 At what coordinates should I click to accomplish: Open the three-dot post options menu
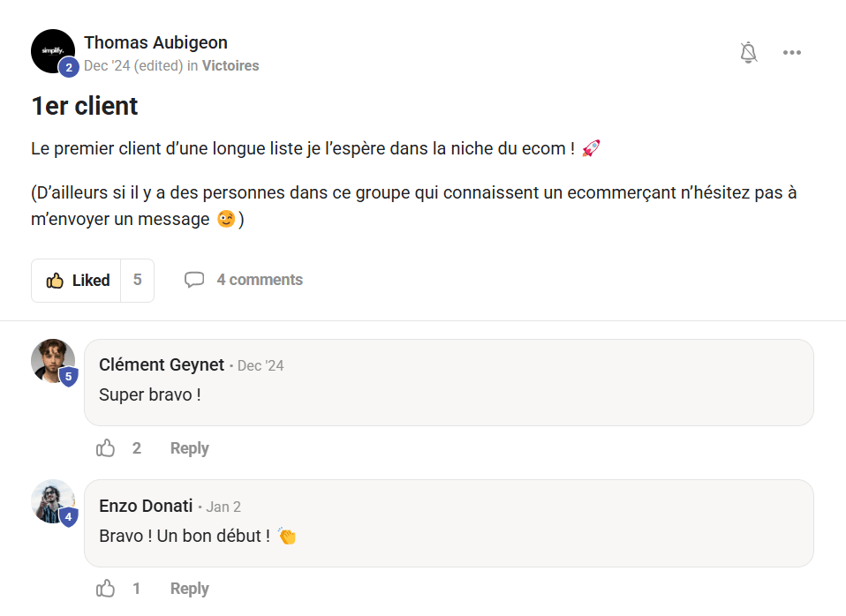792,53
